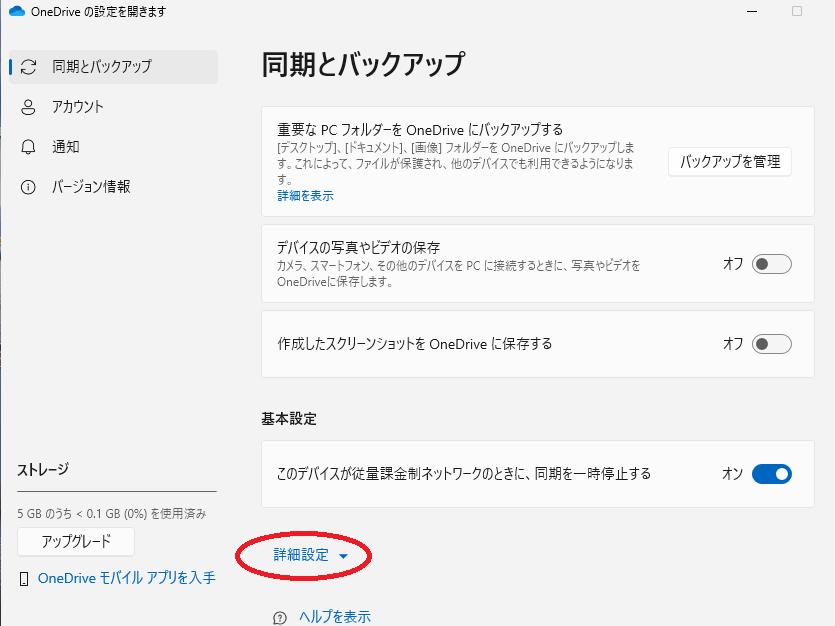Viewport: 835px width, 626px height.
Task: Open the 詳細を表示 link
Action: tap(306, 196)
